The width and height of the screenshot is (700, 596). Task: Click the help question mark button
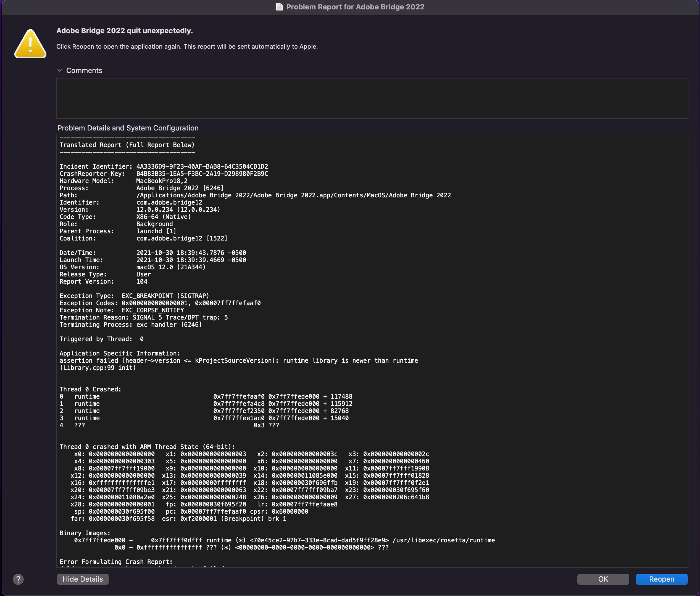click(x=18, y=579)
